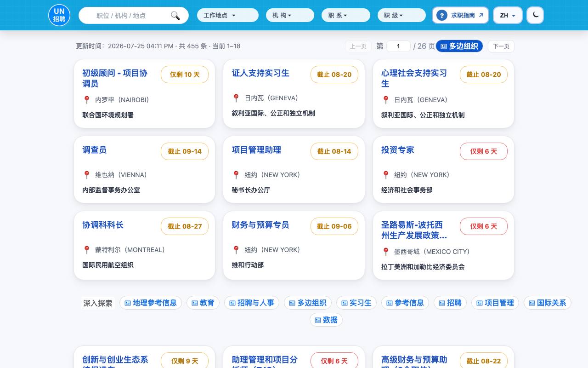Open the 求职指南 link
Image resolution: width=588 pixels, height=368 pixels.
[460, 15]
